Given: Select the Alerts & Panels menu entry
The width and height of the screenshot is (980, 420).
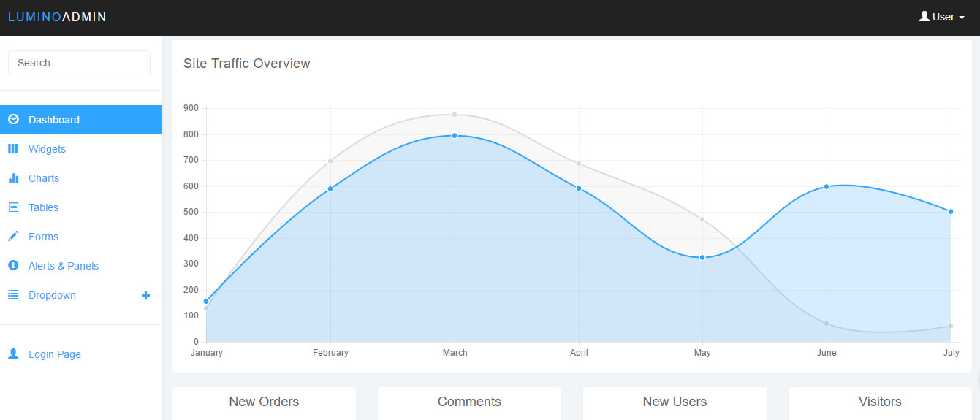Looking at the screenshot, I should 64,266.
